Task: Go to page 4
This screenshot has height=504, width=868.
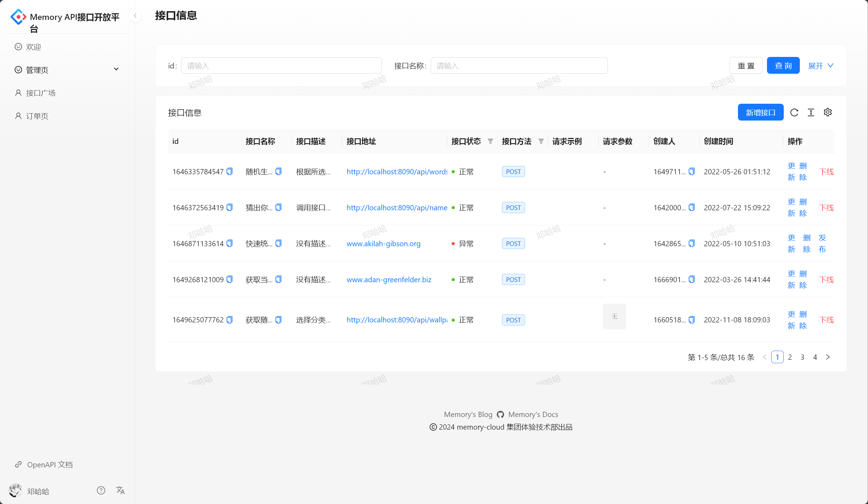Action: coord(815,357)
